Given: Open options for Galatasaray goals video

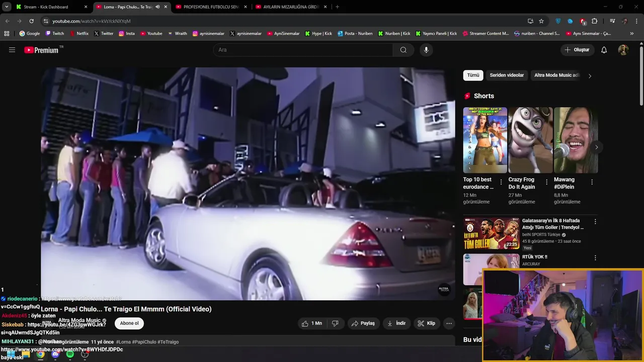Looking at the screenshot, I should click(x=595, y=222).
